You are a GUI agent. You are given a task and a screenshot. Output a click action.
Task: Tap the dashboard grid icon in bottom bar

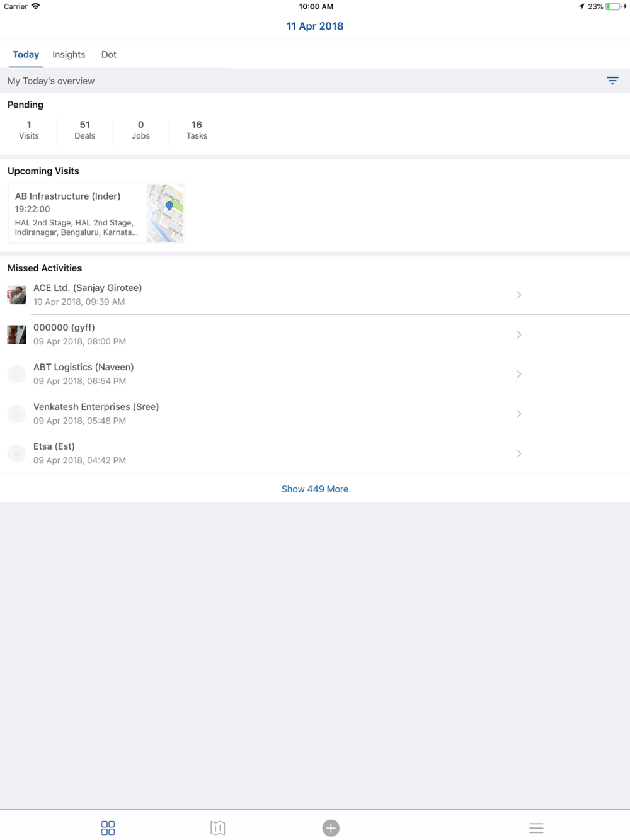tap(108, 827)
